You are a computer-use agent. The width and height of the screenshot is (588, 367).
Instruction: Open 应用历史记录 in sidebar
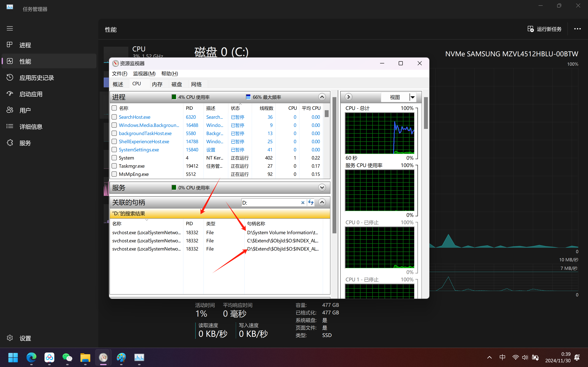(x=36, y=78)
